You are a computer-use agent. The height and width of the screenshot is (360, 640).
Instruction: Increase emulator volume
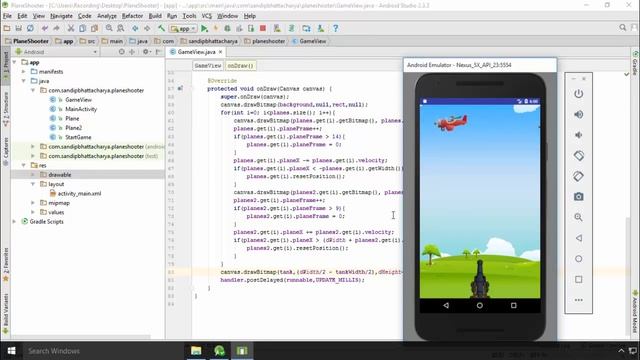pyautogui.click(x=578, y=114)
